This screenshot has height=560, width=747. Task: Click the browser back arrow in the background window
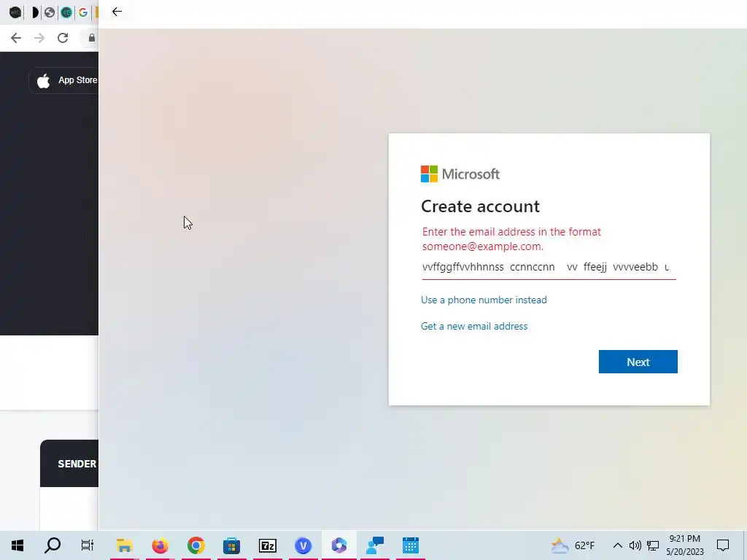[x=16, y=38]
